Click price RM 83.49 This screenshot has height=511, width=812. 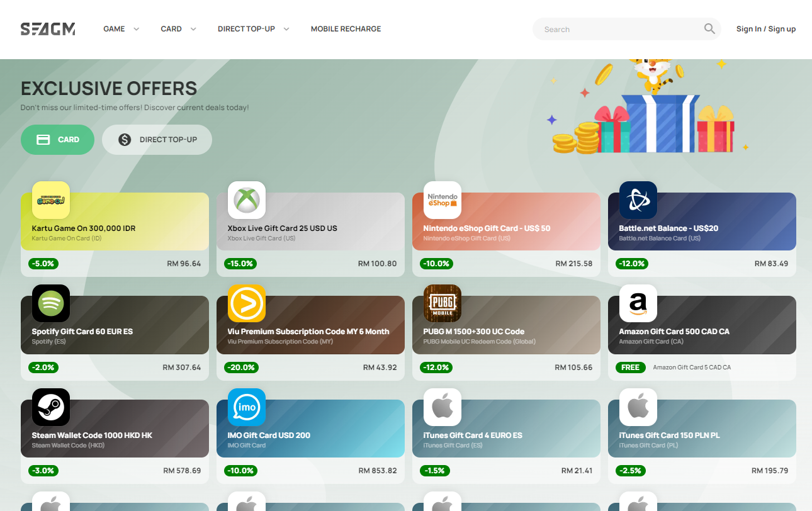[x=771, y=264]
